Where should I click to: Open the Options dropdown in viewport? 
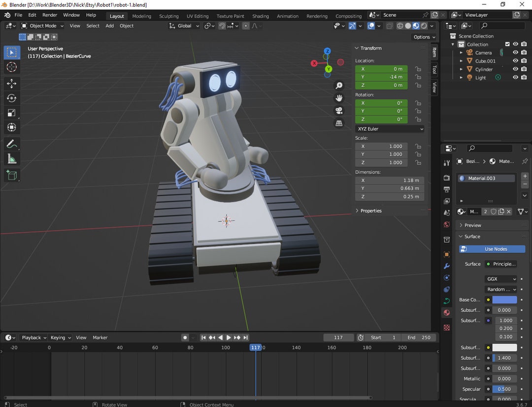[x=424, y=37]
